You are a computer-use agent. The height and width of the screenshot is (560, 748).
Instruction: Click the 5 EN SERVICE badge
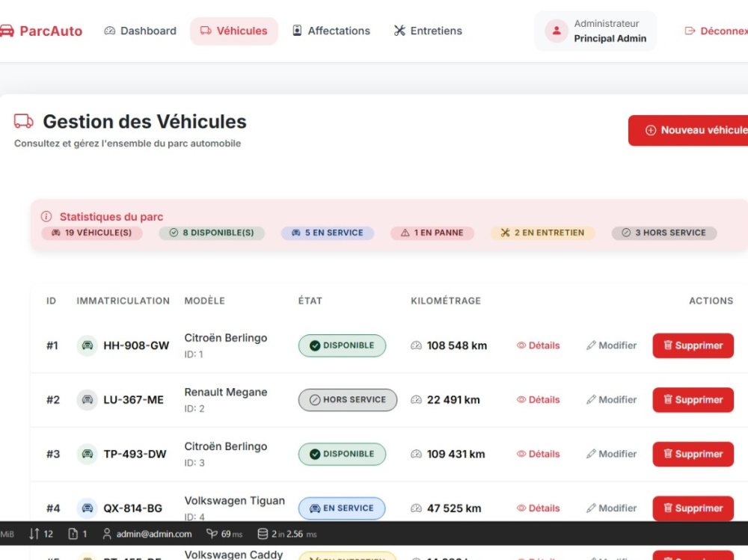[x=328, y=233]
